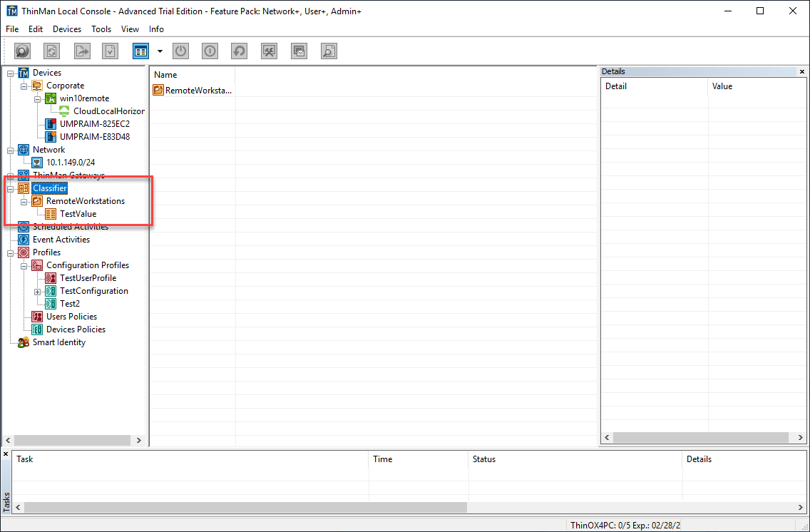This screenshot has height=532, width=810.
Task: Click the Name column header
Action: tap(193, 75)
